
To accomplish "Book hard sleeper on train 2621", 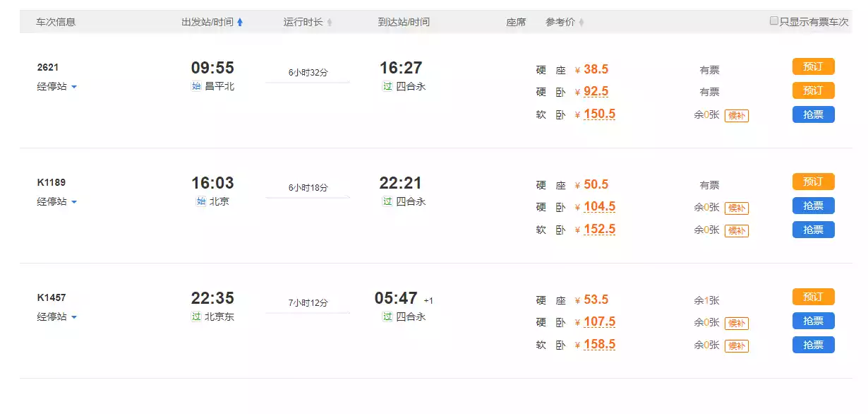I will tap(813, 91).
